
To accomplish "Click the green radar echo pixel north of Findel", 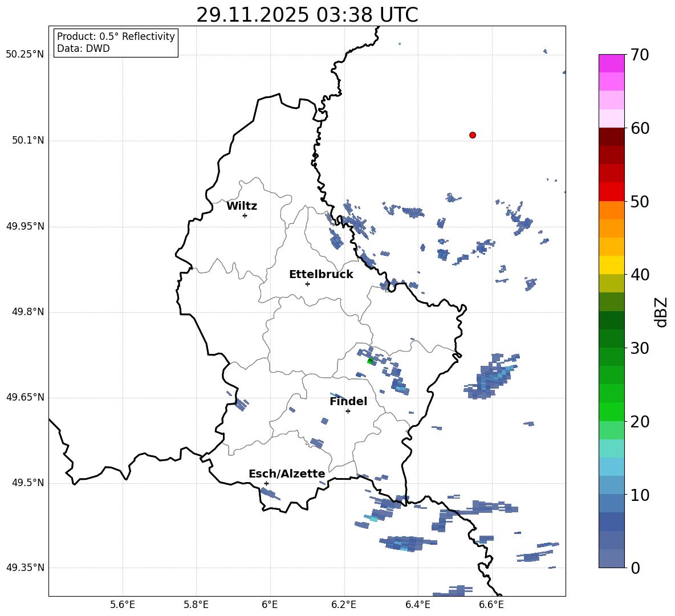I will click(370, 361).
